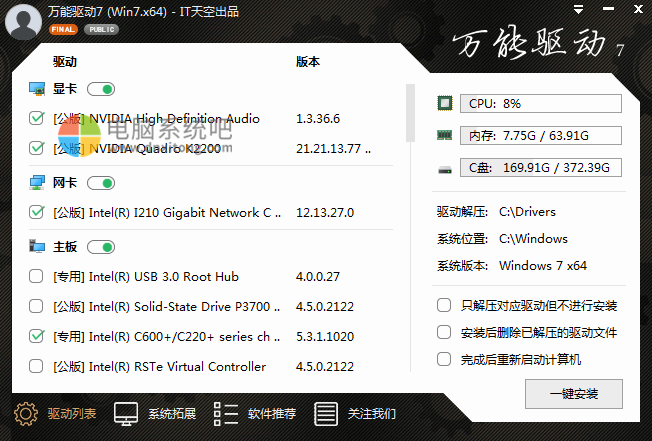Click the gray PUBLIC badge

coord(101,30)
